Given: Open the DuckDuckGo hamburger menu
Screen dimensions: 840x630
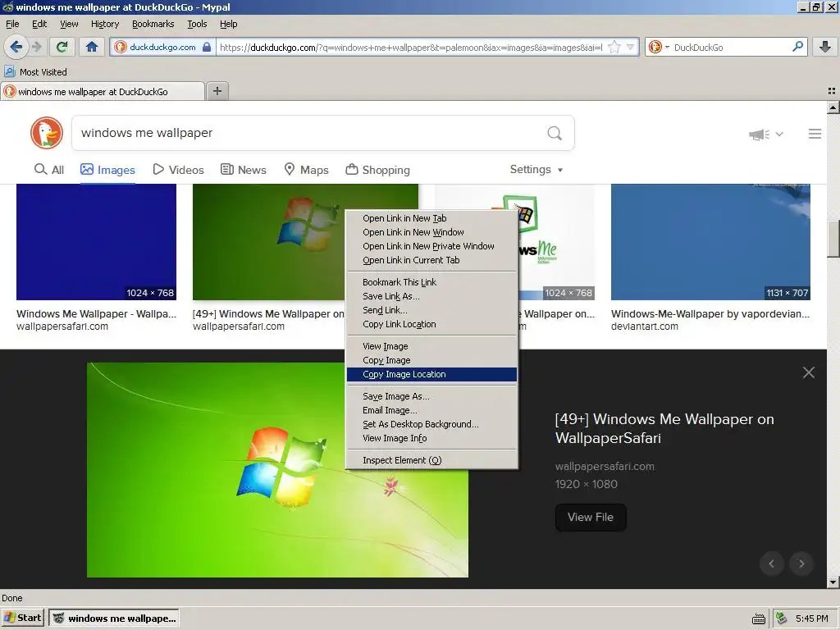Looking at the screenshot, I should tap(815, 134).
